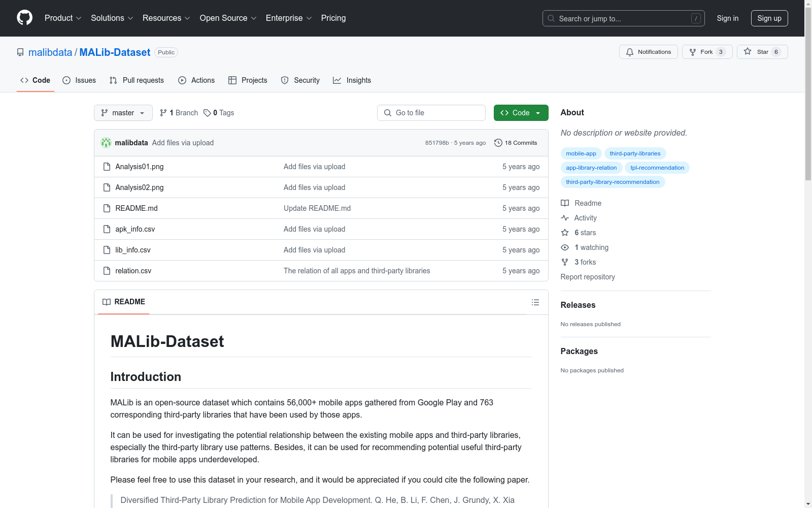Open the MALib-Dataset repository title link
Image resolution: width=812 pixels, height=508 pixels.
pos(115,52)
